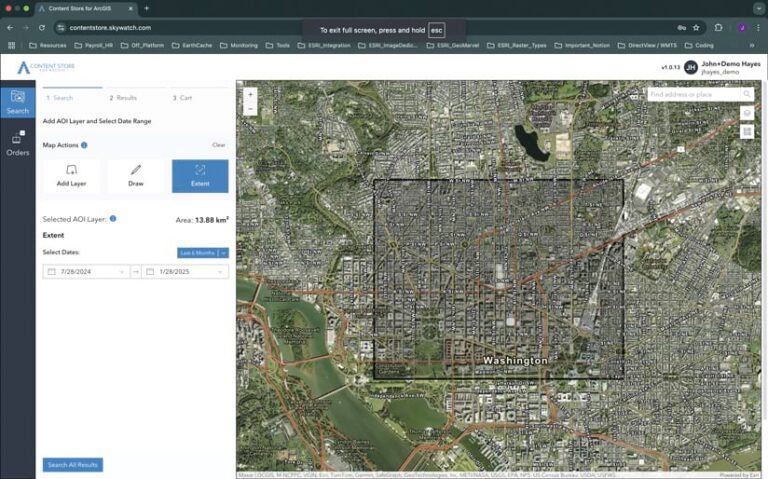Click the site info icon in address bar
This screenshot has width=768, height=479.
61,28
